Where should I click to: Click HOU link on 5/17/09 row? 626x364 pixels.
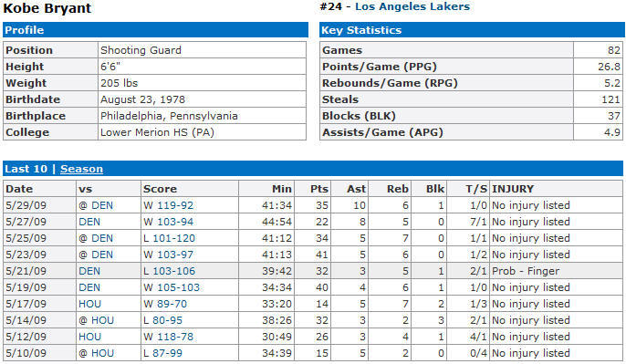pyautogui.click(x=89, y=304)
